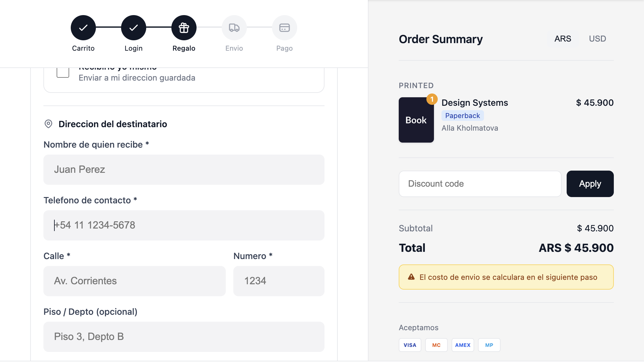Click the Design Systems book title

point(475,103)
